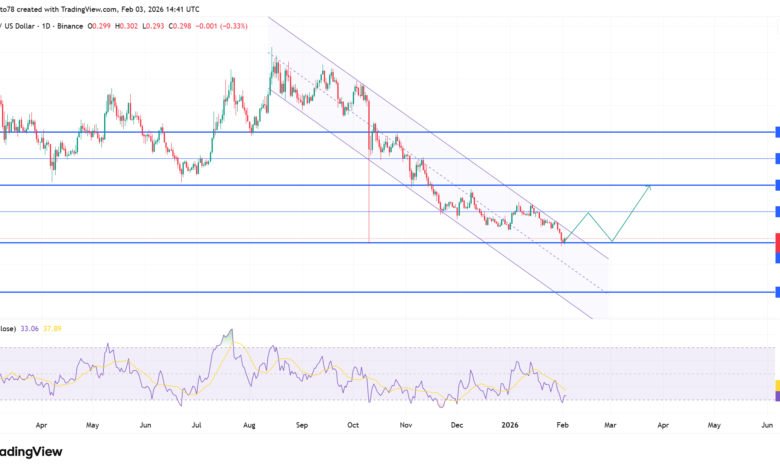Click the purple RSI value axis tag
This screenshot has height=470, width=780.
click(776, 396)
